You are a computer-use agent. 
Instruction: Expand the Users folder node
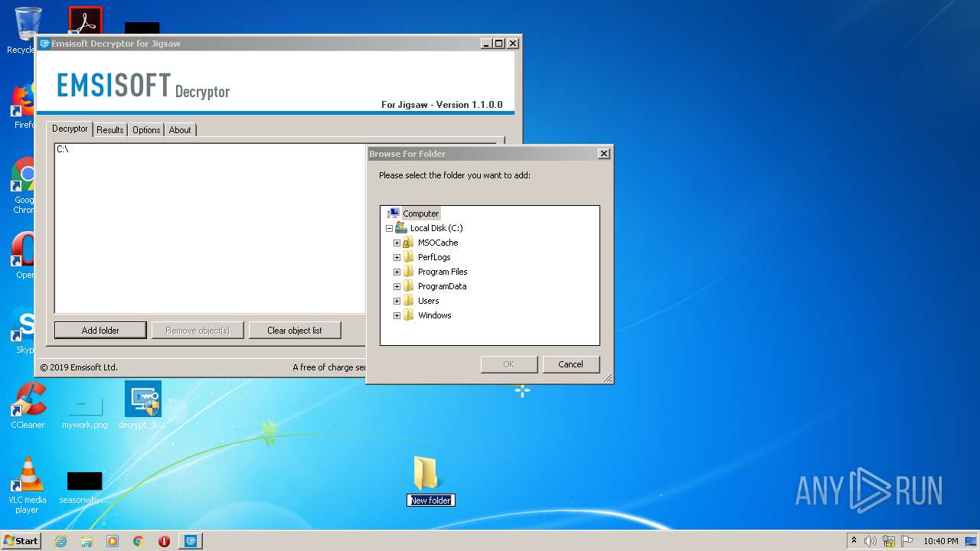pos(397,301)
